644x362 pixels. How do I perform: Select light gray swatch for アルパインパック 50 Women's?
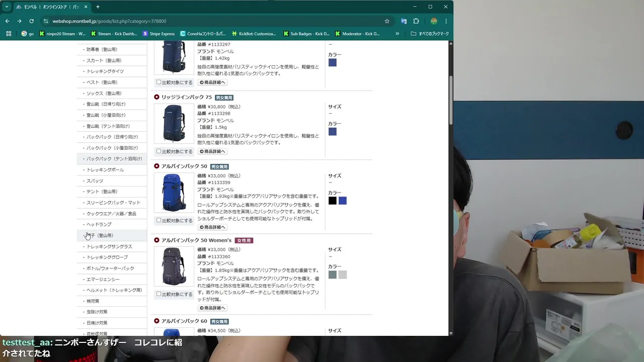[343, 275]
